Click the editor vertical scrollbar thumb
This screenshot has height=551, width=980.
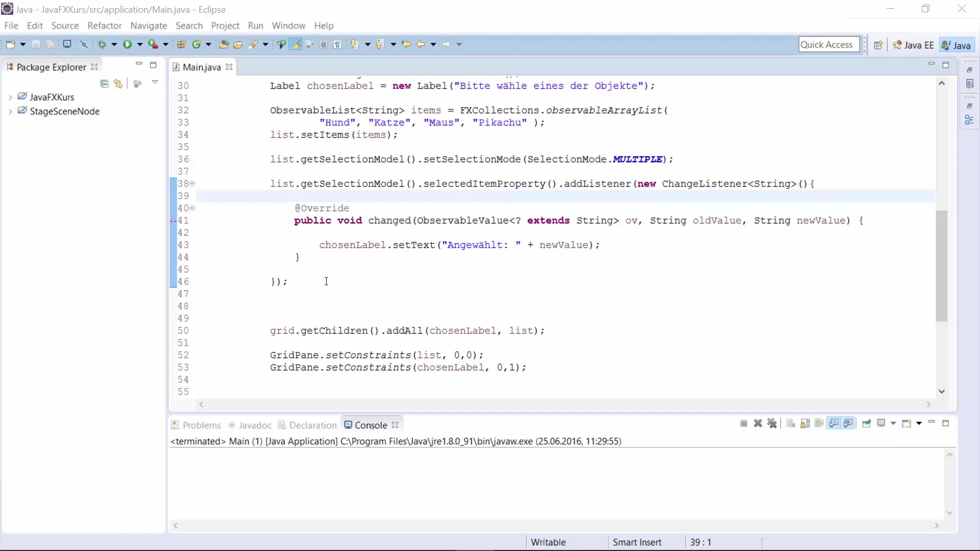tap(942, 265)
